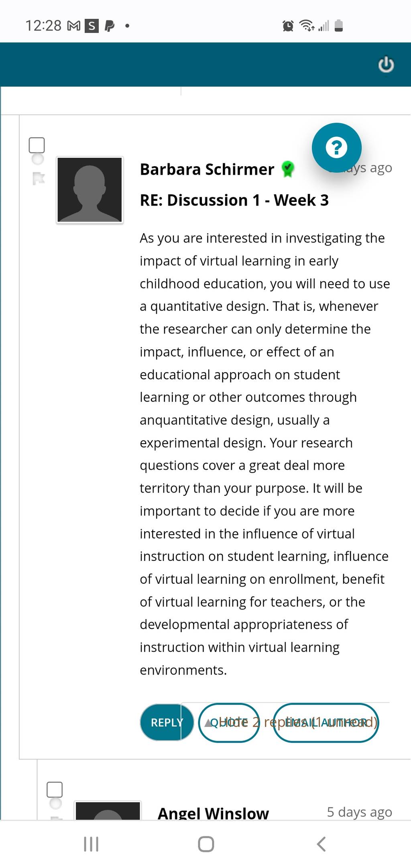411x868 pixels.
Task: Collapse replies via the Hide 2 replies triangle
Action: tap(208, 723)
